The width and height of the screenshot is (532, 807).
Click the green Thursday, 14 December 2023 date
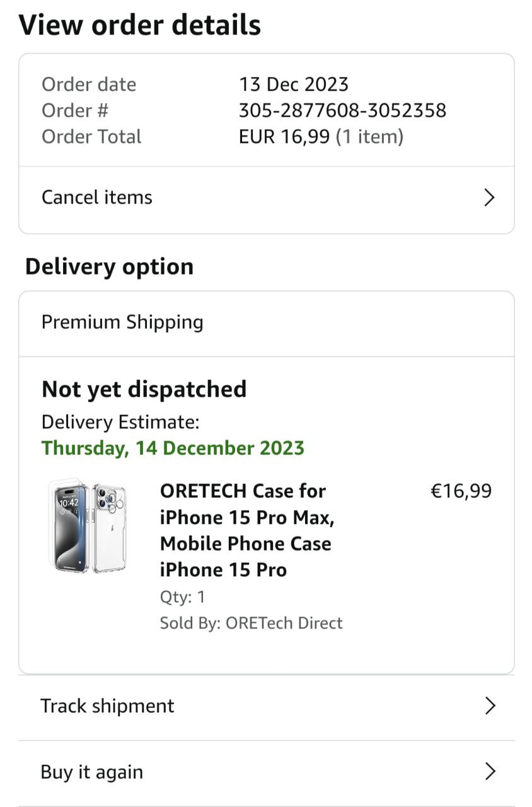pyautogui.click(x=173, y=448)
